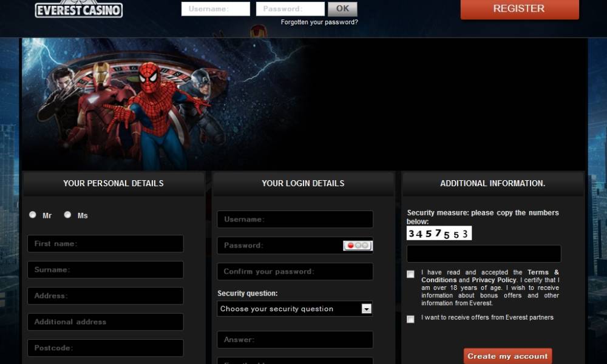This screenshot has width=607, height=364.
Task: Click the 'Create my account' button
Action: point(507,356)
